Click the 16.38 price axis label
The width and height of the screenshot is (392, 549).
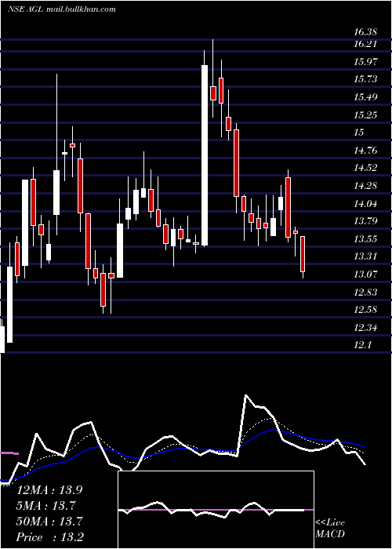[365, 32]
